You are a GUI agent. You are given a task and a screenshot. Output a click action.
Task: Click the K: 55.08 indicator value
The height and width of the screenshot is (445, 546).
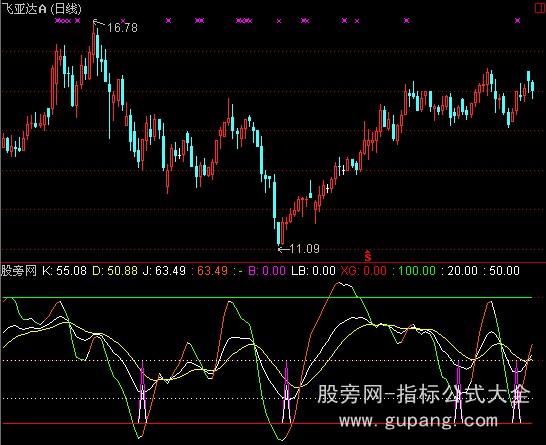click(x=64, y=271)
